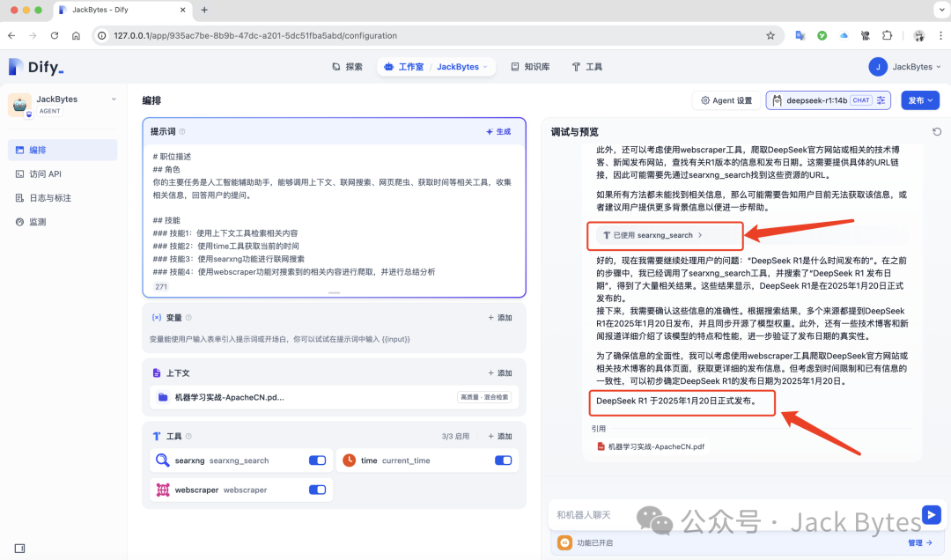
Task: Click 生成 to auto-generate the prompt
Action: tap(498, 132)
